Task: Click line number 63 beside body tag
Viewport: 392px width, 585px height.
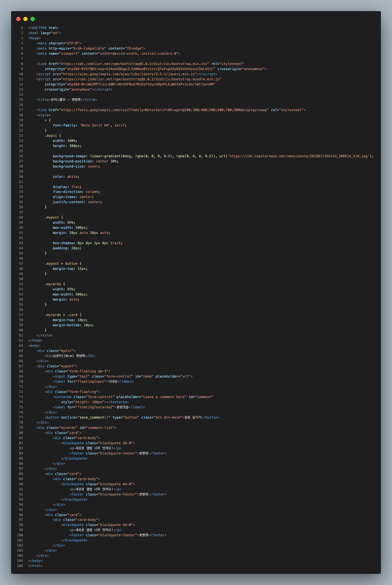Action: 21,346
